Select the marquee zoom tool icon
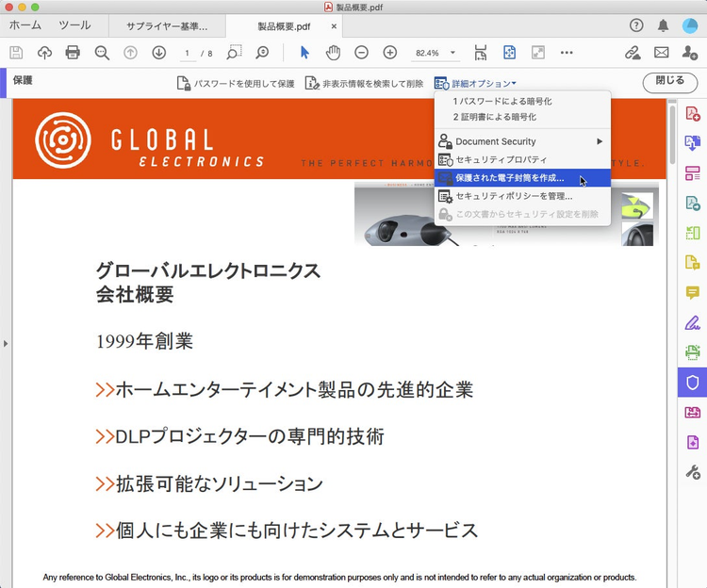This screenshot has height=588, width=707. coord(234,52)
